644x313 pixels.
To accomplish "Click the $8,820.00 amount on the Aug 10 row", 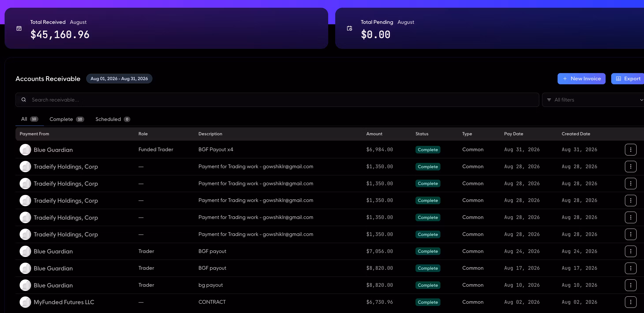I will [380, 285].
